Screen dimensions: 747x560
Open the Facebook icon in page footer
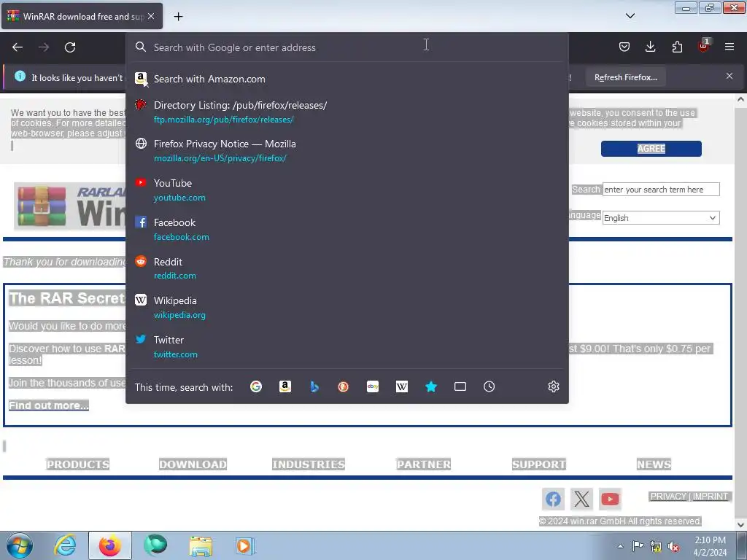[x=553, y=499]
